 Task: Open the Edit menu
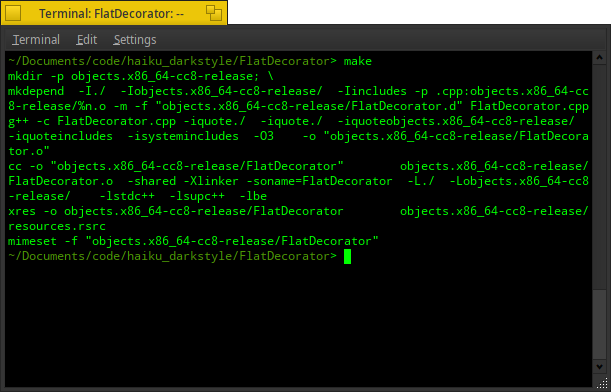coord(87,40)
